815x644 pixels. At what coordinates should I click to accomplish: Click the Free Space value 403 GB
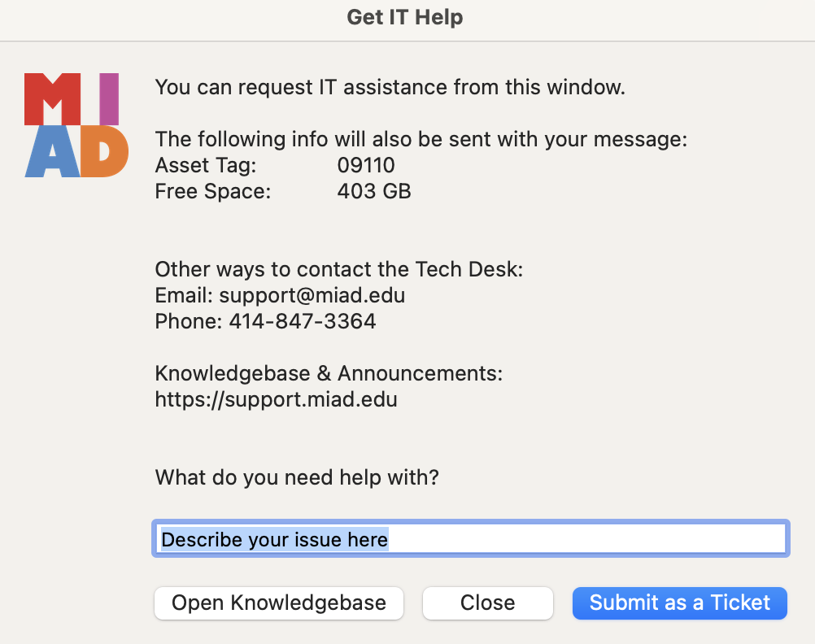coord(374,191)
